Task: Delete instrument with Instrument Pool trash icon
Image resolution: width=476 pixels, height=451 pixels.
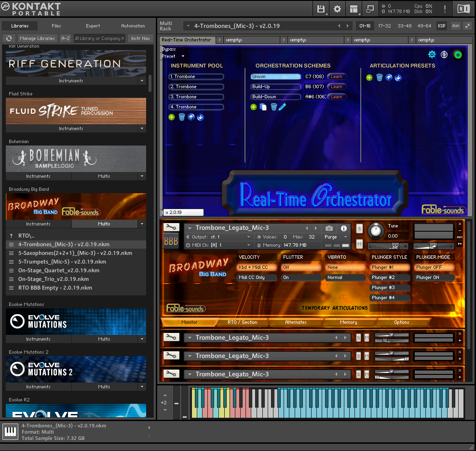Action: (181, 117)
